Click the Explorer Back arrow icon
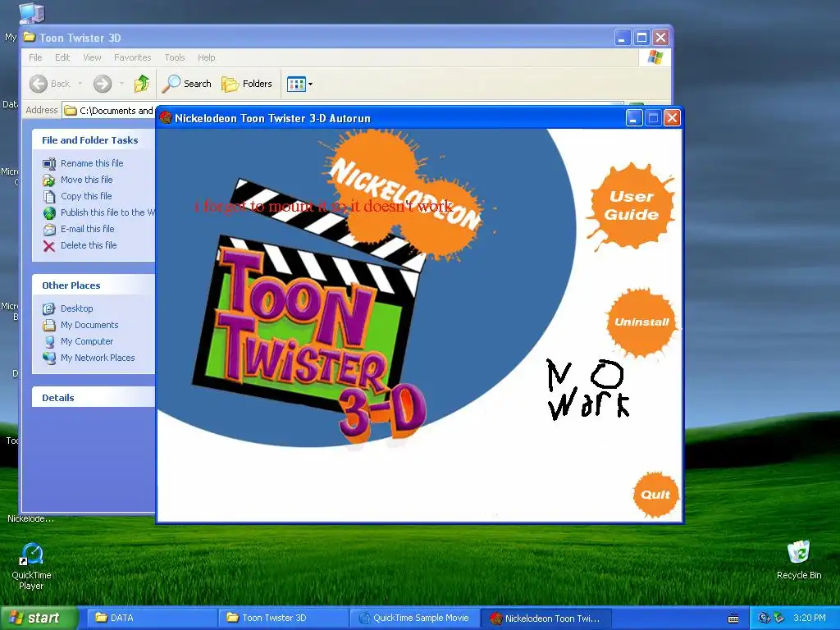Viewport: 840px width, 630px height. [x=39, y=84]
